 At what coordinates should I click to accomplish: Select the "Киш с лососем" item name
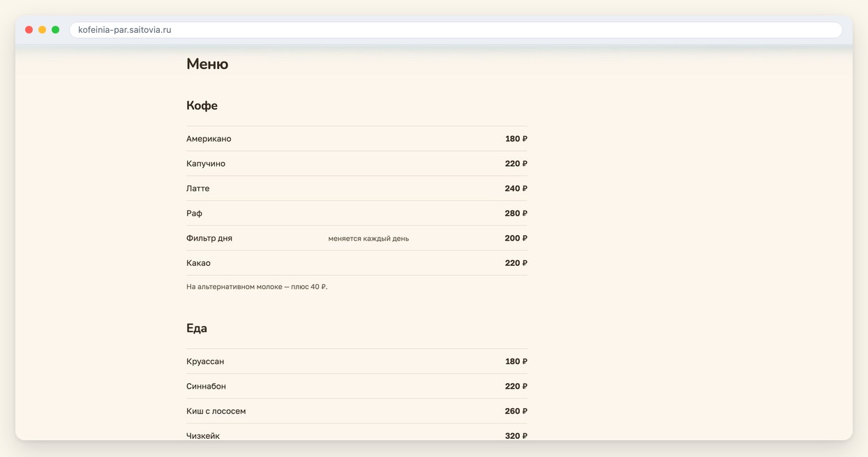[216, 412]
